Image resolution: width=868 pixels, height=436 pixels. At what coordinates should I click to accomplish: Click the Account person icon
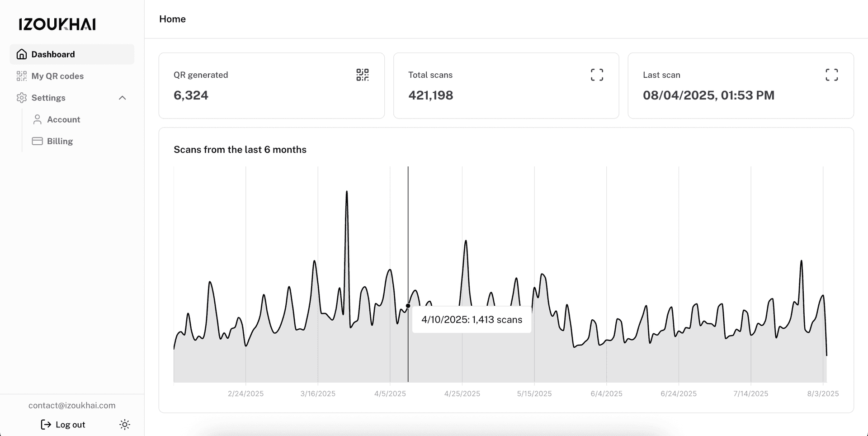point(38,119)
